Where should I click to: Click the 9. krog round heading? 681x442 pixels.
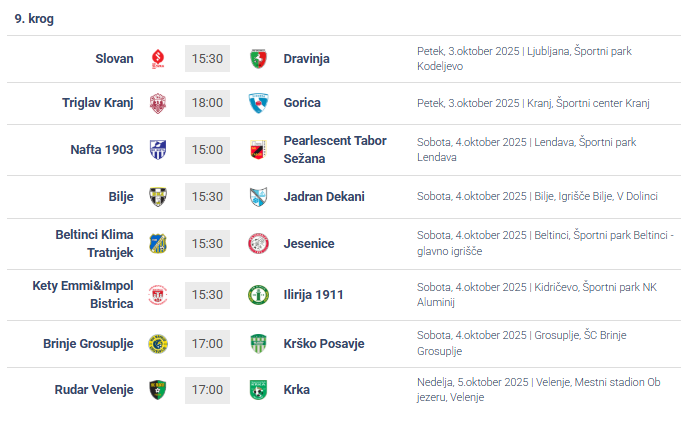33,18
